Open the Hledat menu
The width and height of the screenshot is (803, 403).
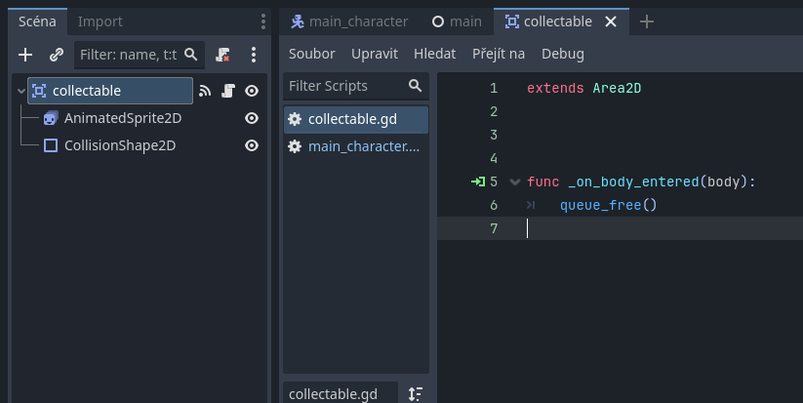pyautogui.click(x=435, y=54)
